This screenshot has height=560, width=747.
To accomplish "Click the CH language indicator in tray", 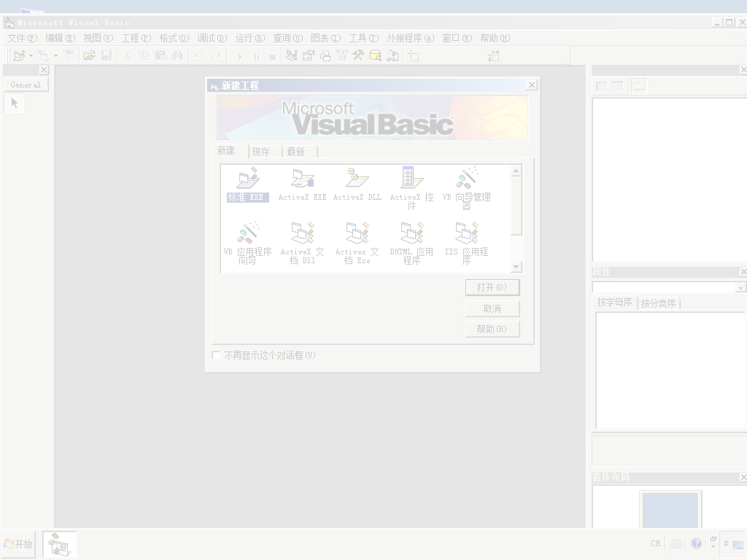I will pyautogui.click(x=656, y=543).
